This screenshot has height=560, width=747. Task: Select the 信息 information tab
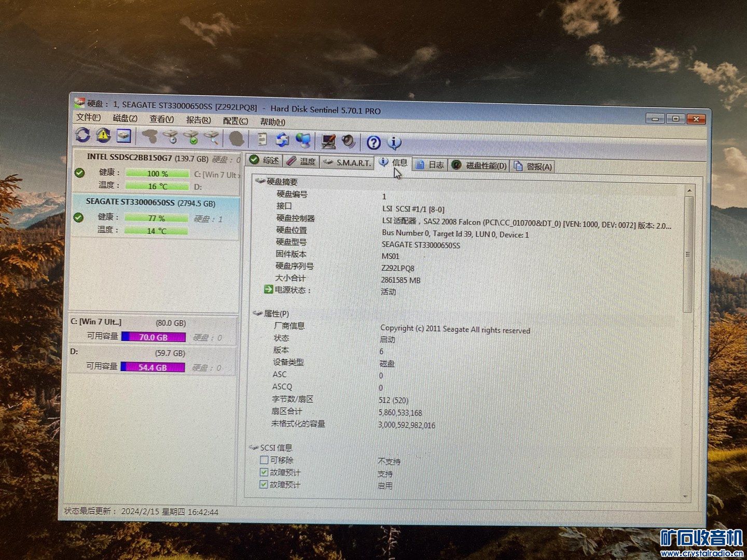pos(393,162)
